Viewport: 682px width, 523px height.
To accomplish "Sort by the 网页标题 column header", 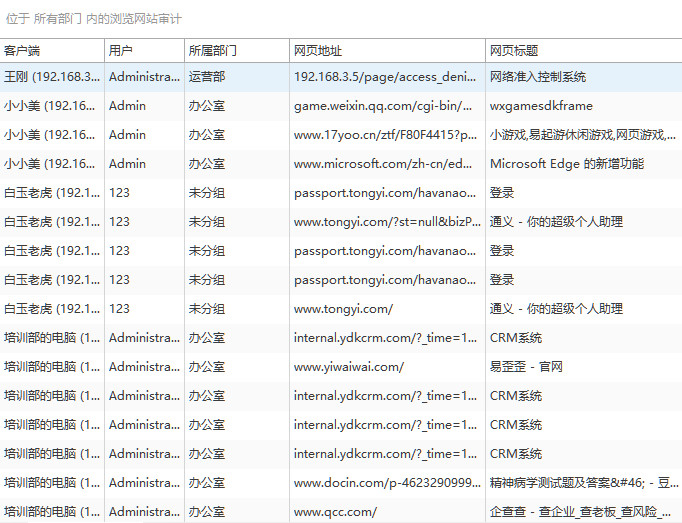I will pos(514,50).
